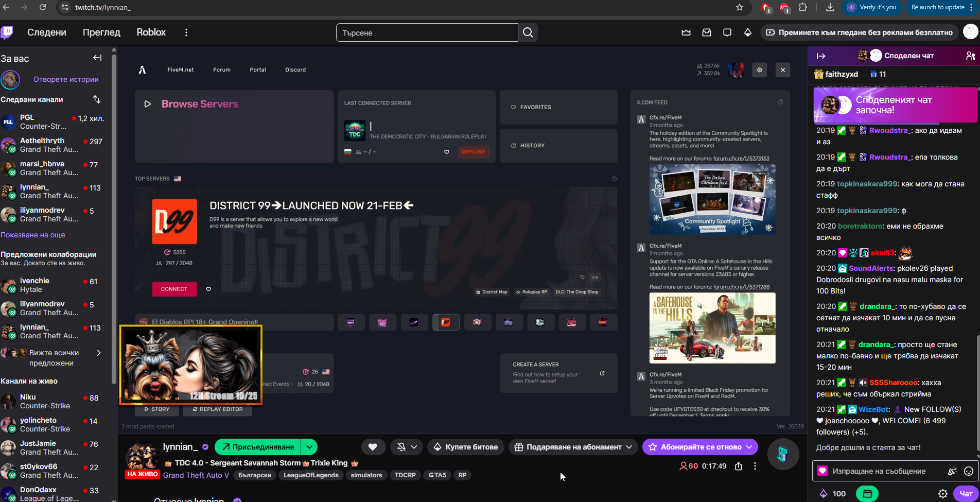This screenshot has height=502, width=980.
Task: Click the LeagueOfLegends stream tag
Action: 311,475
